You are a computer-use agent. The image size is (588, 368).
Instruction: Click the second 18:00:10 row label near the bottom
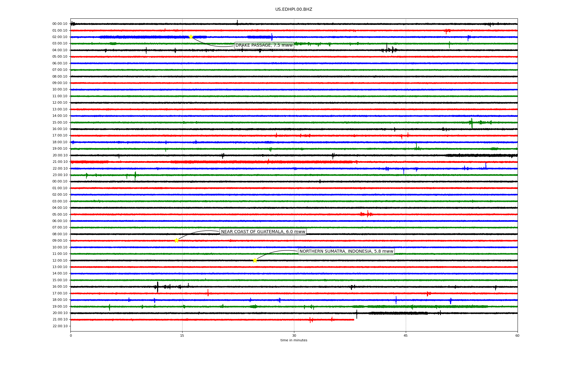point(60,300)
